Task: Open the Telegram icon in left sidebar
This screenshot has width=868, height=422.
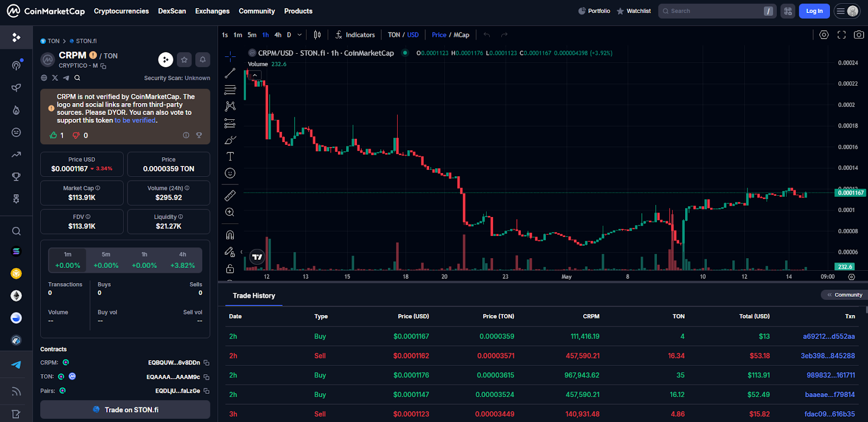Action: coord(16,365)
